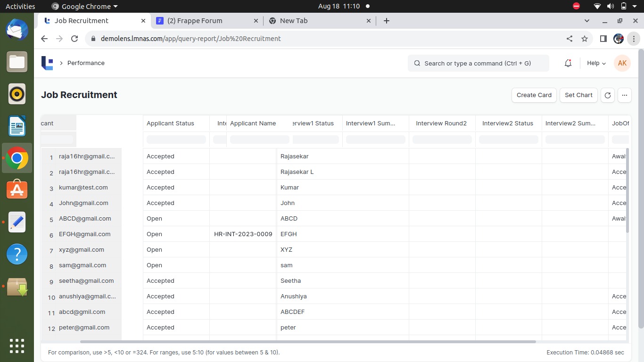The width and height of the screenshot is (644, 362).
Task: Select the sam@gmail.com cell
Action: coord(89,265)
